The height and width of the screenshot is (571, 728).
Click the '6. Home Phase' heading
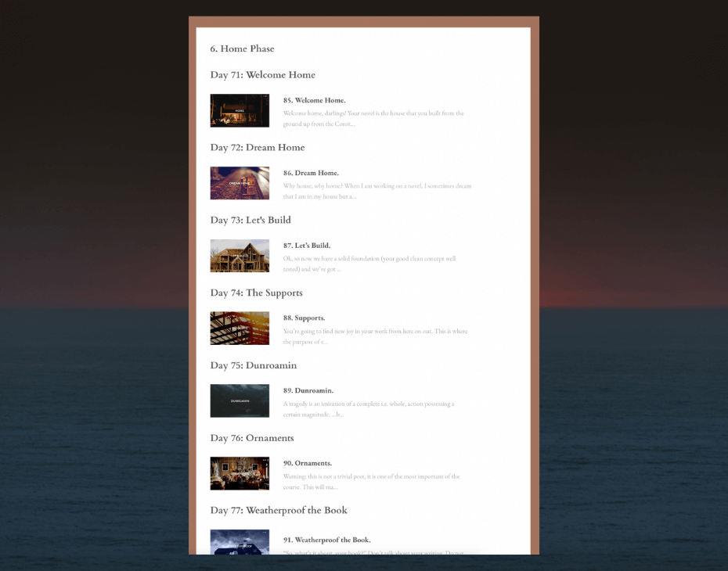(x=243, y=48)
